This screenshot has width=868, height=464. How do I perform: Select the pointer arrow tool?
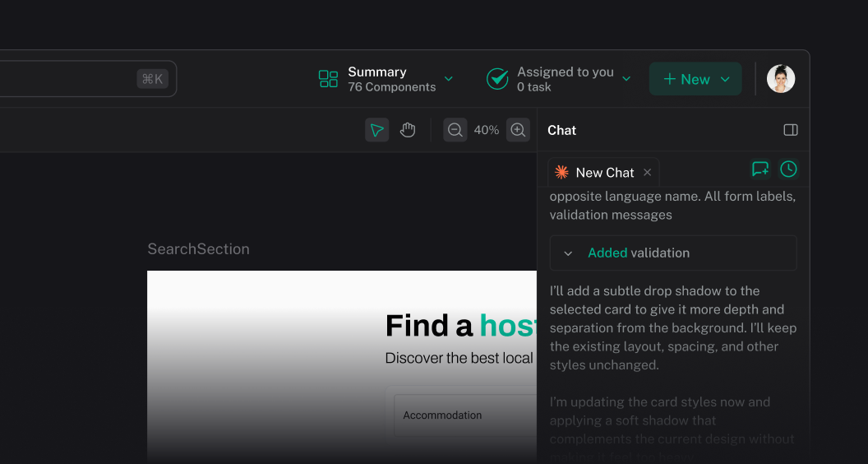pos(377,130)
